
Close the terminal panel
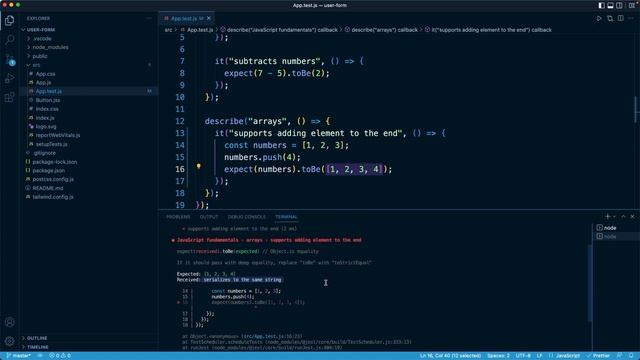coord(632,216)
